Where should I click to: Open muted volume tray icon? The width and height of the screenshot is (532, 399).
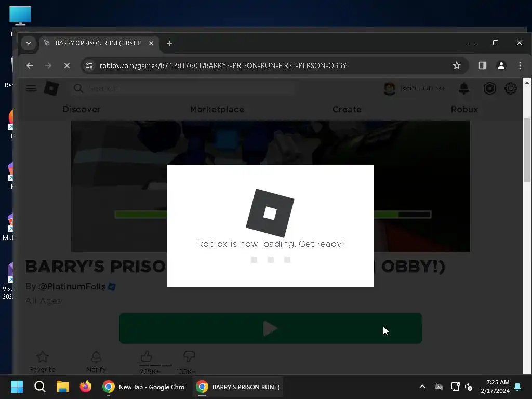[469, 387]
